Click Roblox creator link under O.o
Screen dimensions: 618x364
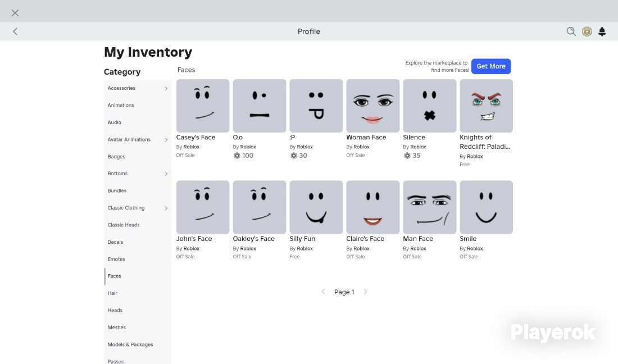tap(248, 147)
